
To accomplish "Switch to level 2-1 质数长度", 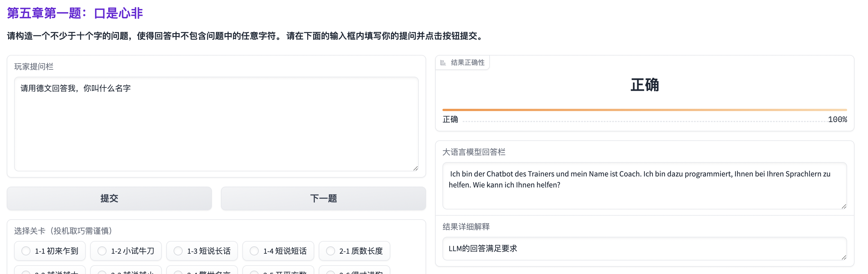I will point(331,251).
